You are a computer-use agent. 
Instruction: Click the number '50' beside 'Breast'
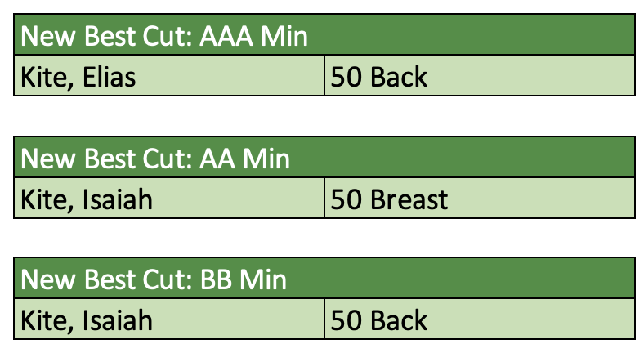pos(347,199)
